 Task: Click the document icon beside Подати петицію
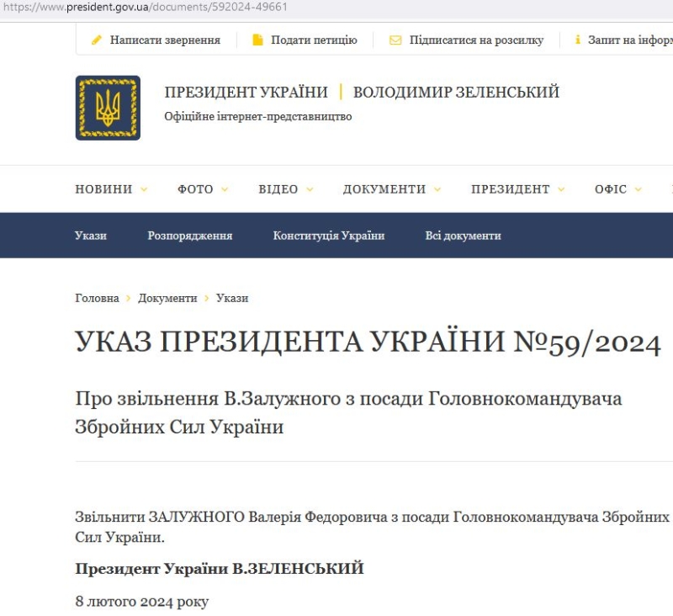click(258, 40)
